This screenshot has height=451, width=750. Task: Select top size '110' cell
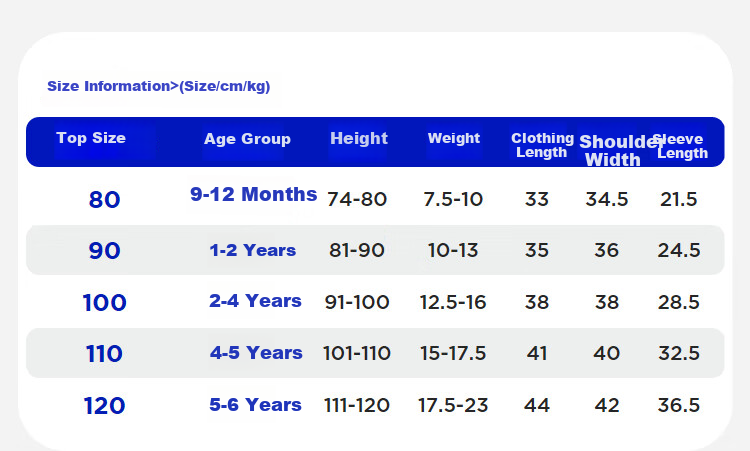tap(104, 354)
